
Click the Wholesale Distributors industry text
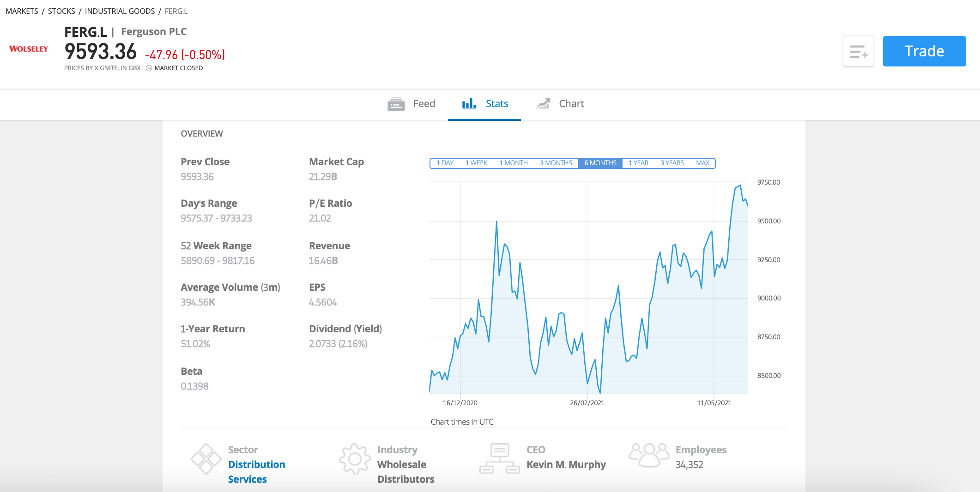406,472
